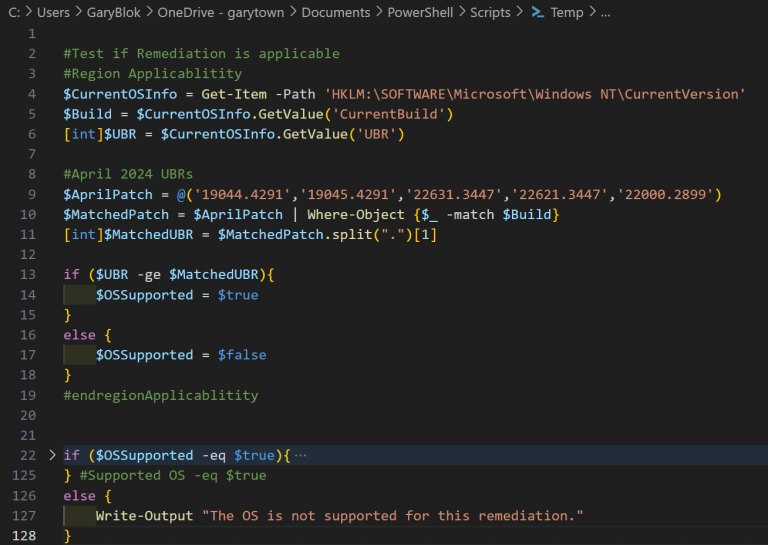Click line number 9 in the gutter
This screenshot has width=768, height=545.
click(x=32, y=194)
